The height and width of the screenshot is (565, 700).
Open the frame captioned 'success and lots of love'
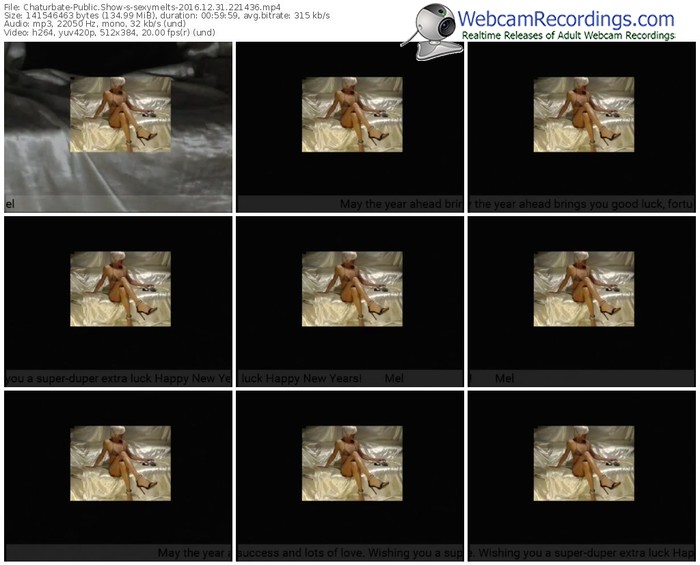click(x=350, y=476)
